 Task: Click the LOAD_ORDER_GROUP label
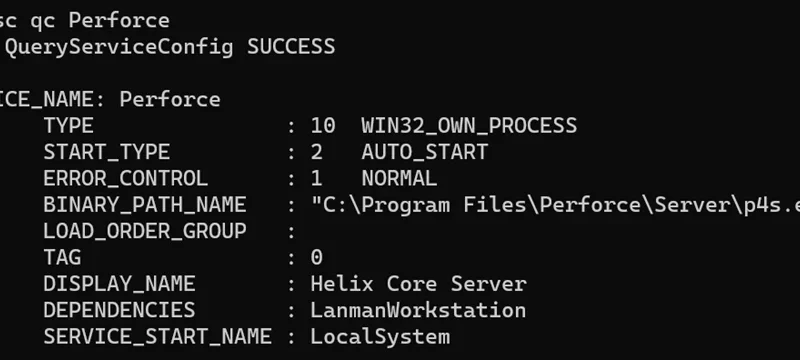click(145, 232)
